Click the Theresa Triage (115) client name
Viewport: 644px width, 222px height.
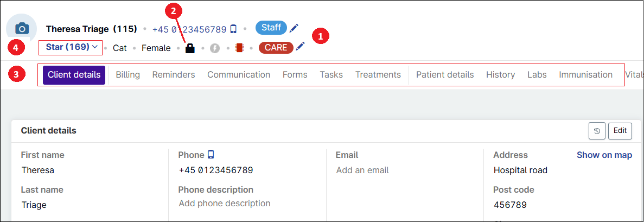pyautogui.click(x=92, y=29)
